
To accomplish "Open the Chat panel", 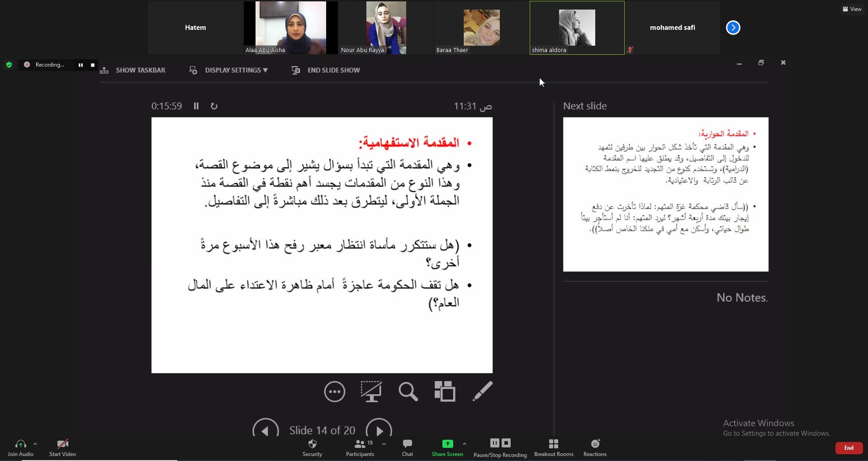I will tap(407, 447).
